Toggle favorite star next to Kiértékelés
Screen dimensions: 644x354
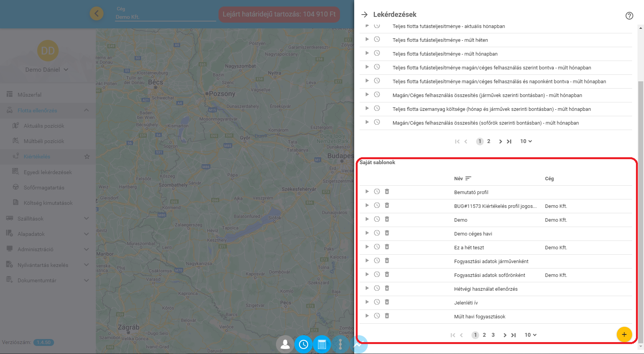click(87, 156)
